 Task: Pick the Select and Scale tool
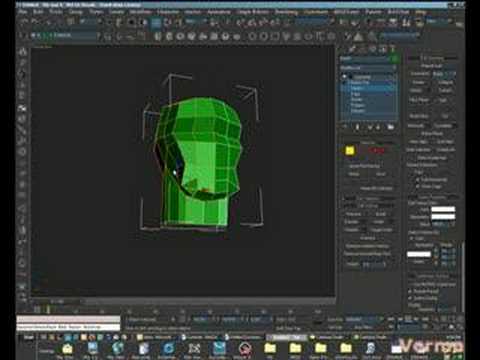(x=179, y=23)
